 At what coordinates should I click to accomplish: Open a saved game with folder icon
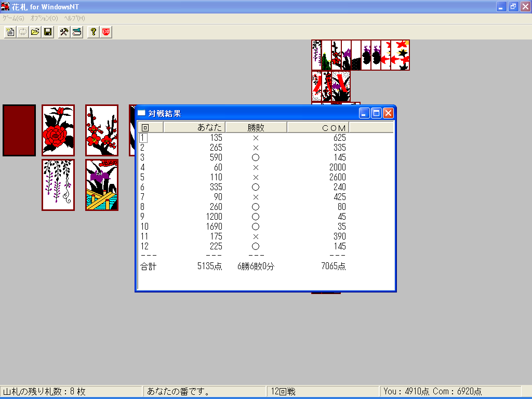tap(35, 32)
